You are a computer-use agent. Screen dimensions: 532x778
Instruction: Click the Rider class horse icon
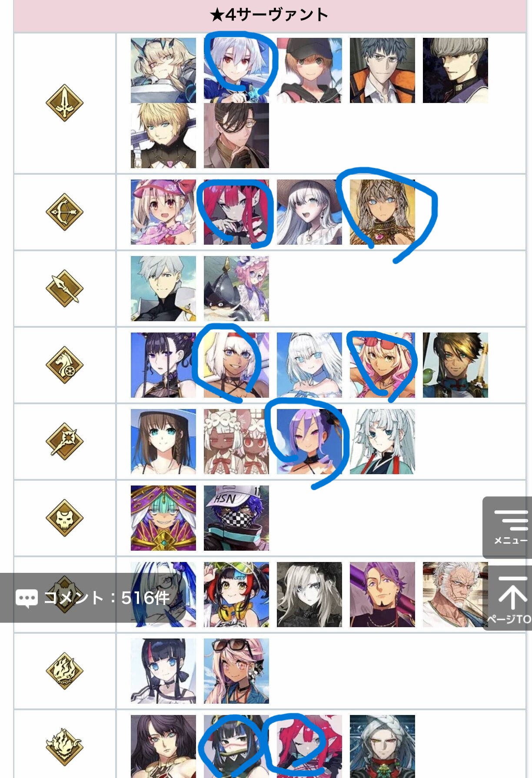click(x=64, y=365)
